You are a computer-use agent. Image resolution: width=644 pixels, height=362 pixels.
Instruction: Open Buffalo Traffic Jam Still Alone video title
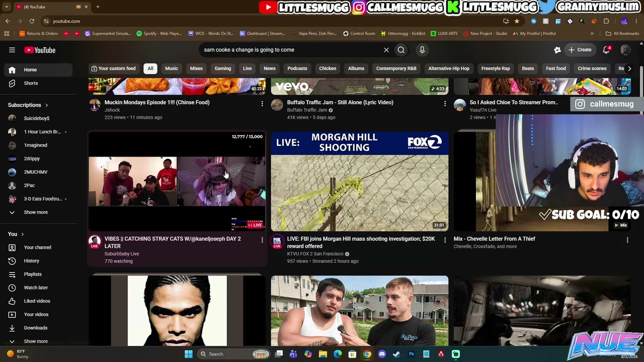tap(340, 103)
